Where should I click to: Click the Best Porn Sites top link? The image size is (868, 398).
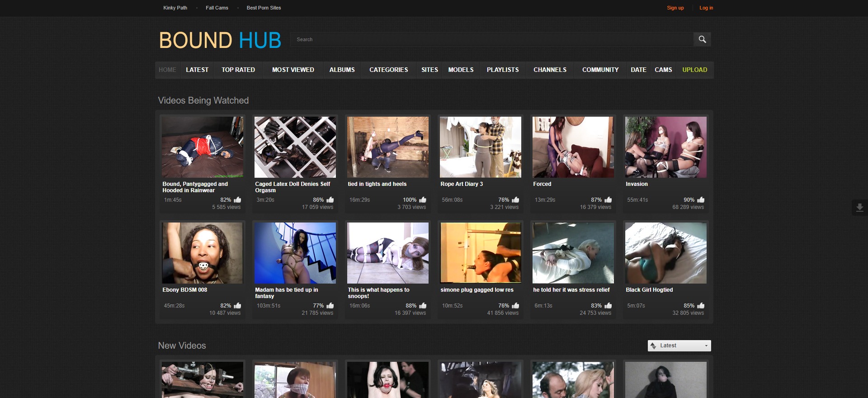click(x=264, y=8)
